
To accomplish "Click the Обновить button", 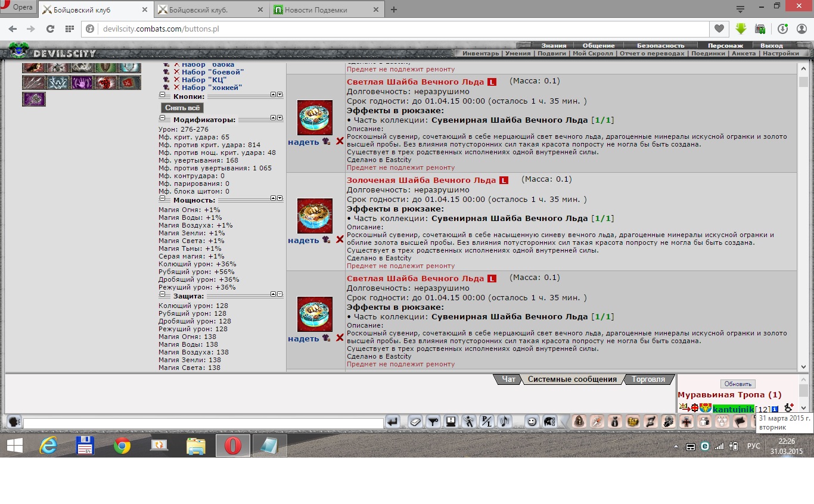I will tap(738, 384).
